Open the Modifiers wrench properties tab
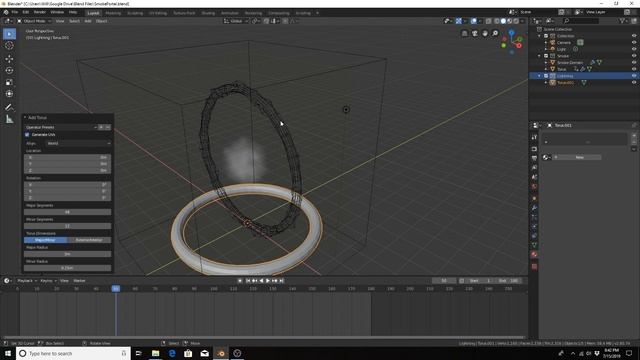This screenshot has width=640, height=360. [534, 208]
